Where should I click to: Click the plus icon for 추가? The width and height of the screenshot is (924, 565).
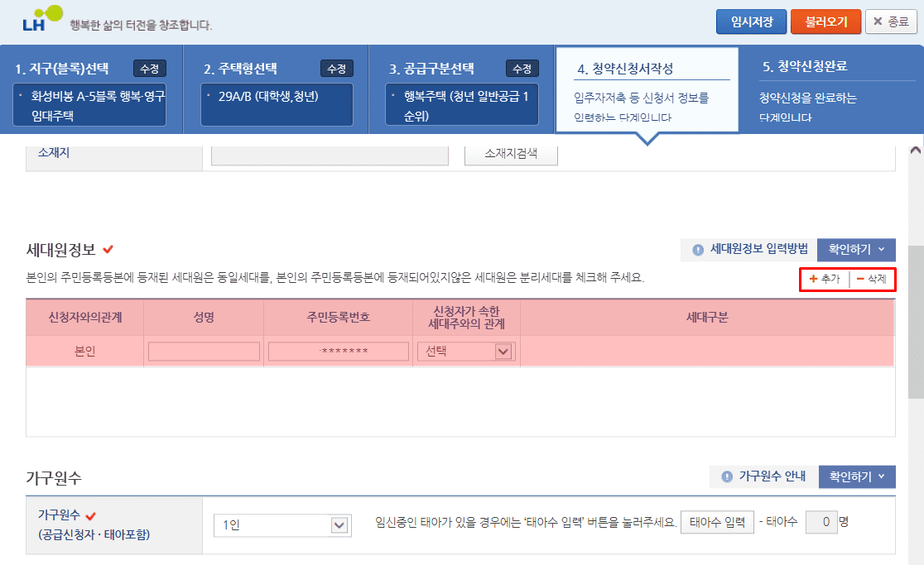813,280
